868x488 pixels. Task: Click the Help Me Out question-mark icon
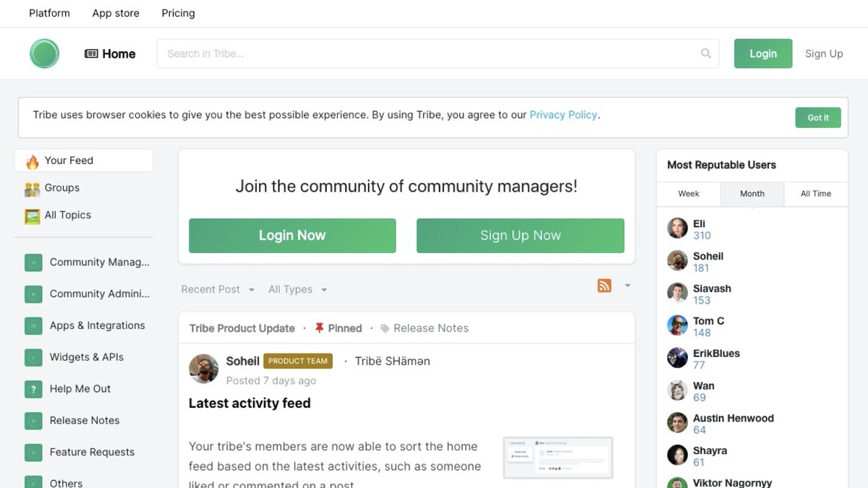pyautogui.click(x=33, y=389)
